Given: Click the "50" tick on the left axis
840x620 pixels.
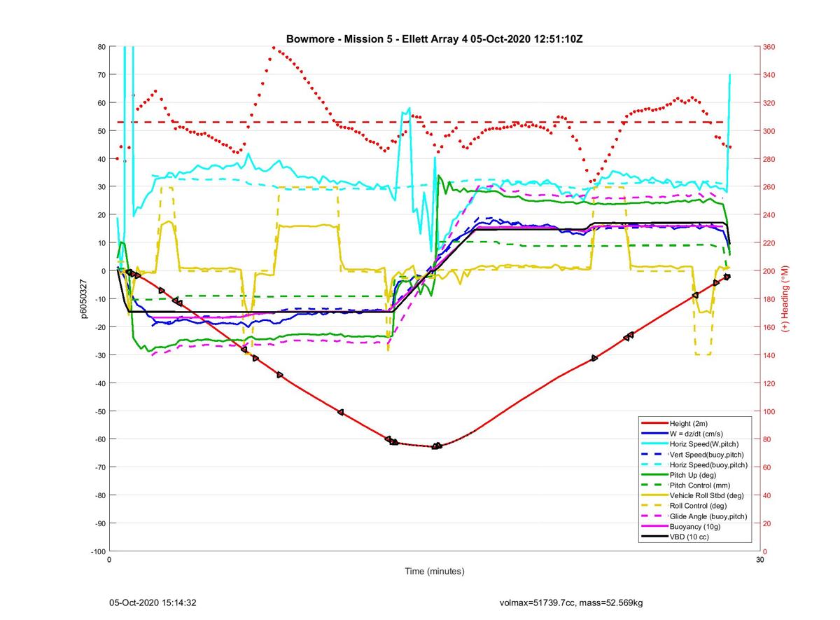Looking at the screenshot, I should click(x=101, y=131).
